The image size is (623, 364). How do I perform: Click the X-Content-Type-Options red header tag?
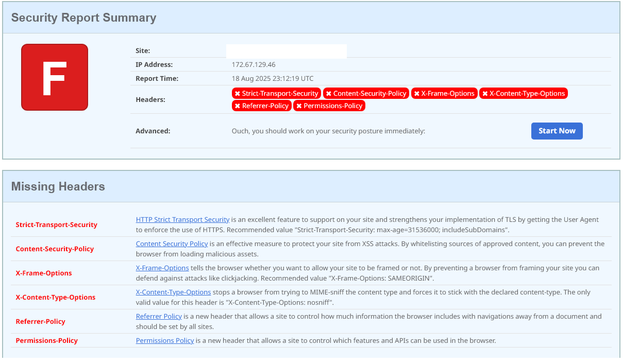coord(524,93)
